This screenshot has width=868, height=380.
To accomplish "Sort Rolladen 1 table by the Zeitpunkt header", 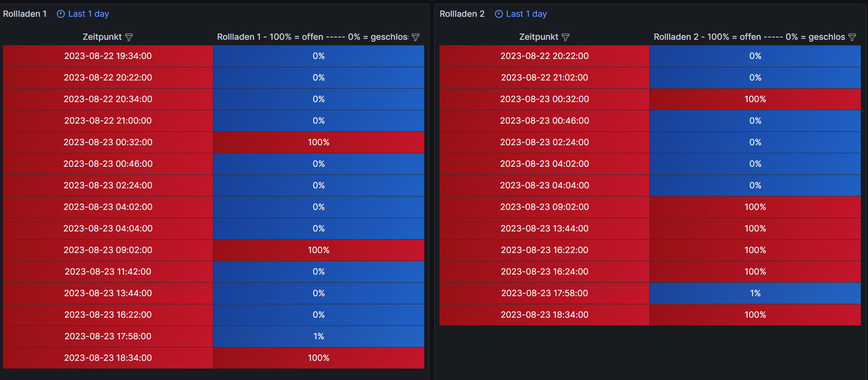I will point(102,37).
